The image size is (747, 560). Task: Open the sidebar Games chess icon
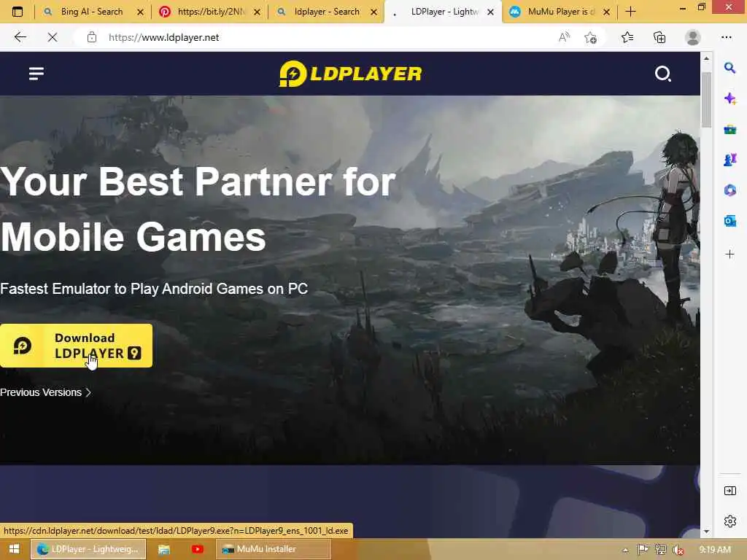729,160
